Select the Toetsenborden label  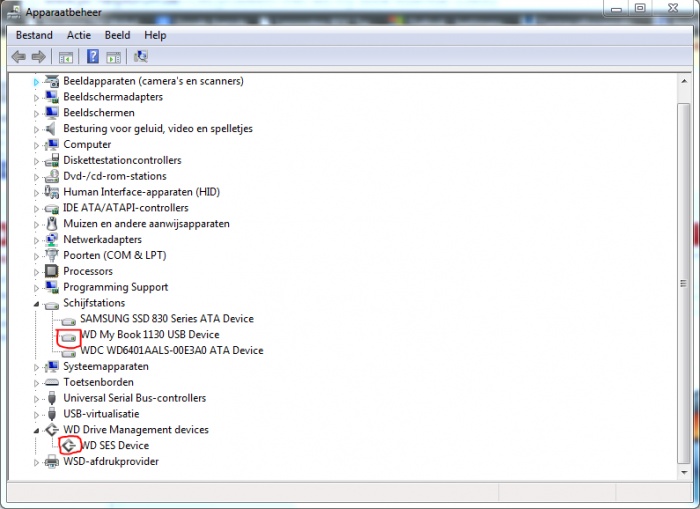click(x=98, y=382)
